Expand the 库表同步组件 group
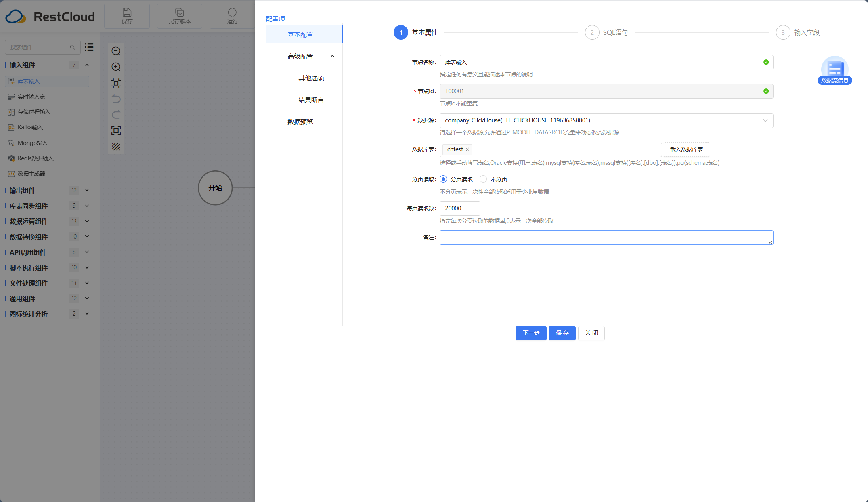Image resolution: width=868 pixels, height=502 pixels. tap(87, 206)
